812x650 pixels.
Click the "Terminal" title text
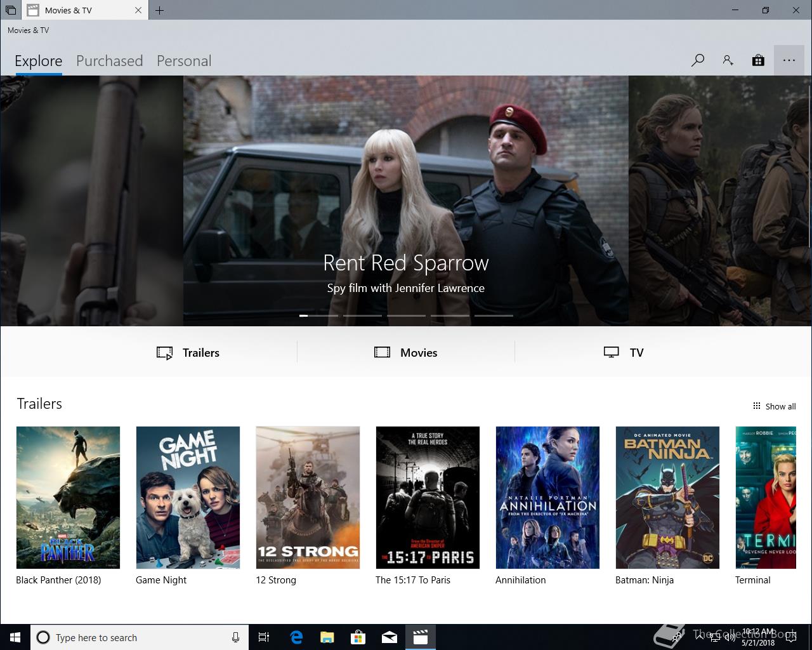tap(753, 580)
